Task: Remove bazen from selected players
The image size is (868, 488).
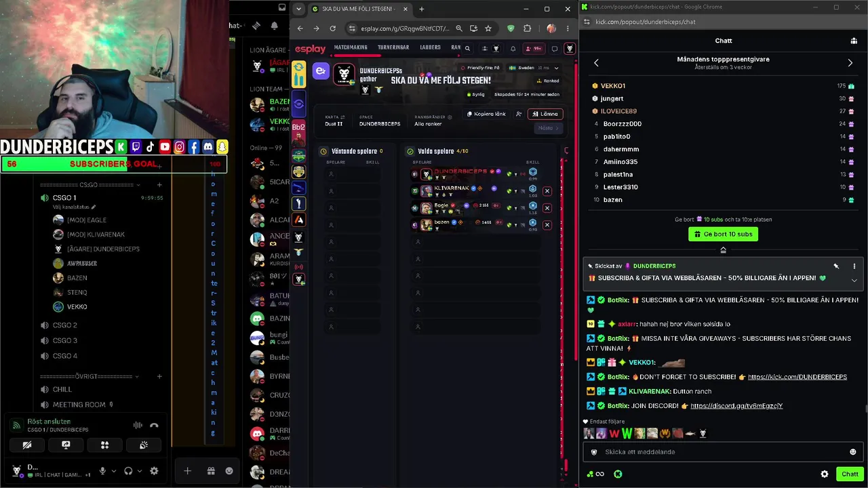Action: click(x=547, y=225)
